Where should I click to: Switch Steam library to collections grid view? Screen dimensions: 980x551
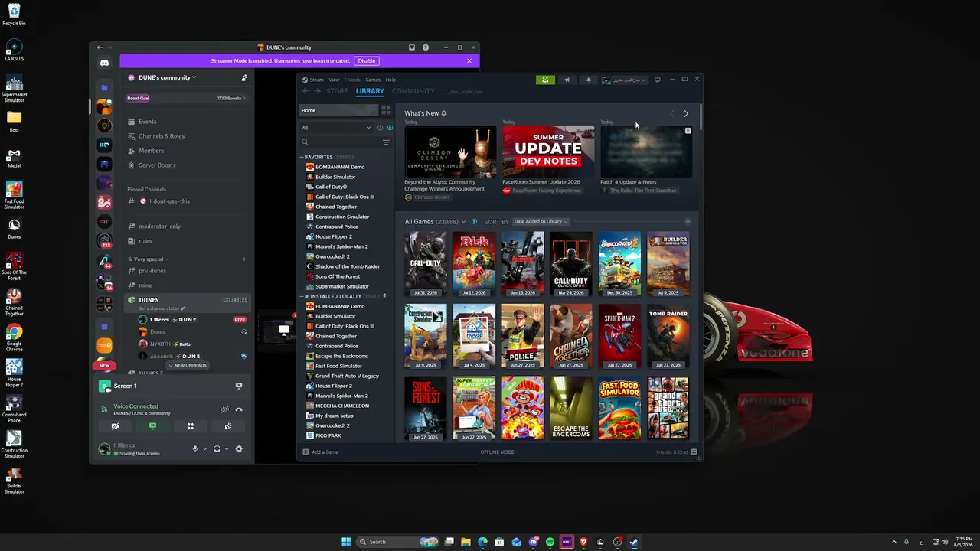386,110
